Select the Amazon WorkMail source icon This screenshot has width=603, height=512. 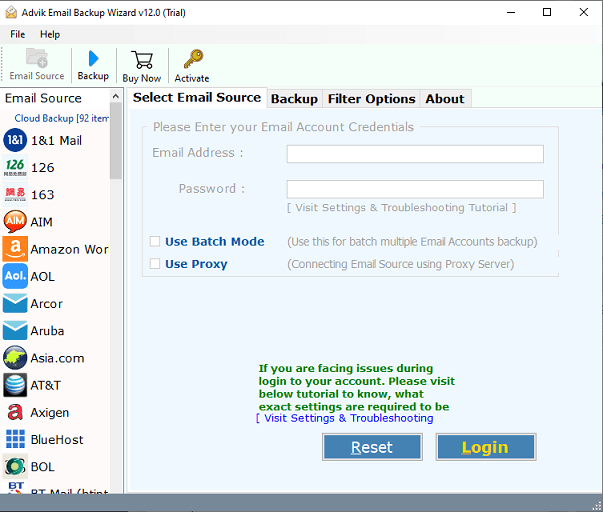click(15, 249)
